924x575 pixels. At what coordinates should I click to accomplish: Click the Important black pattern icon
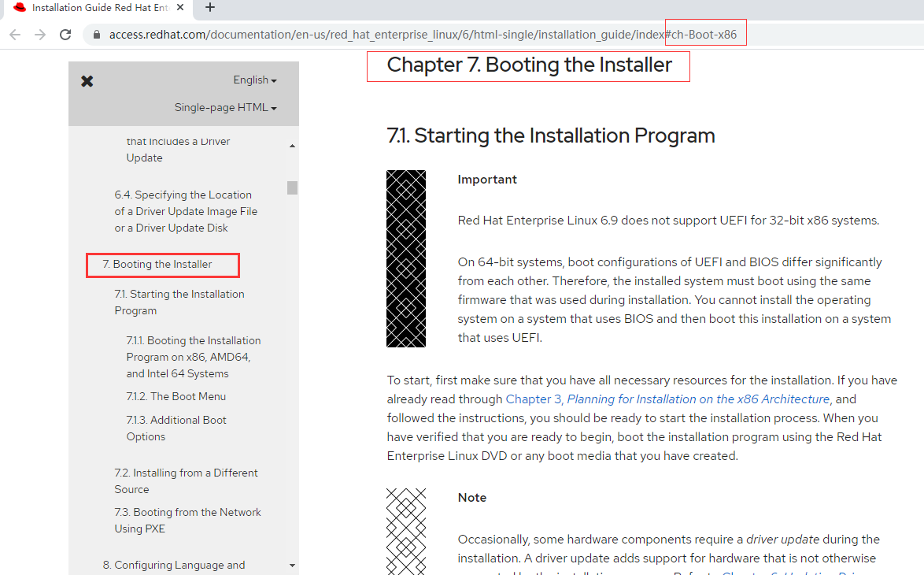406,258
